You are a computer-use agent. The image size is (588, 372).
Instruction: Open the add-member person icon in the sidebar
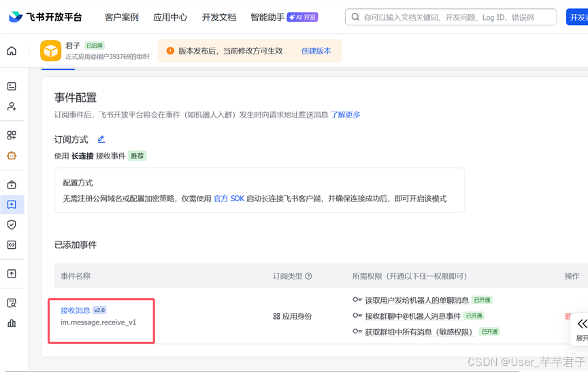point(12,106)
